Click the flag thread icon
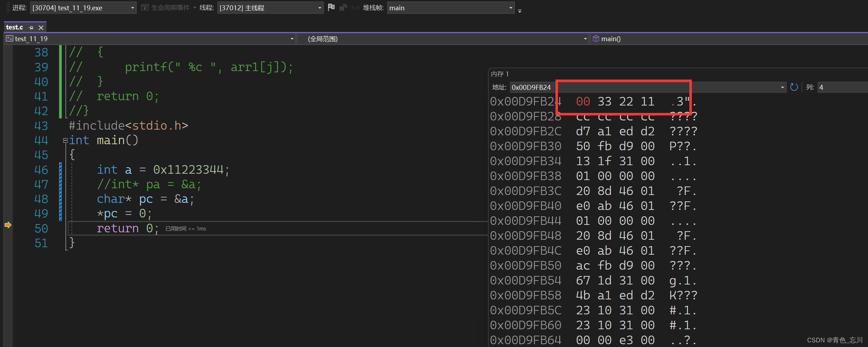The image size is (868, 347). coord(331,7)
